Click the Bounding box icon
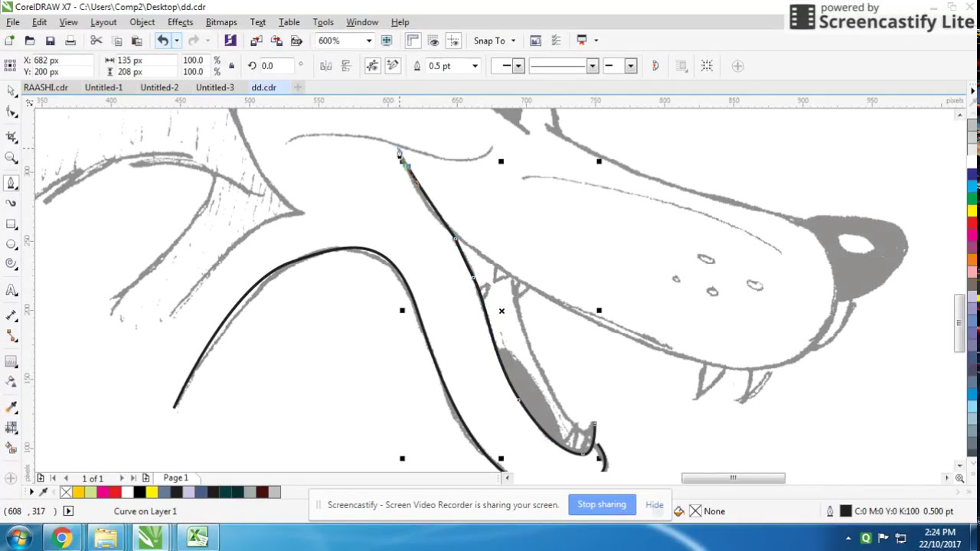 pos(707,66)
